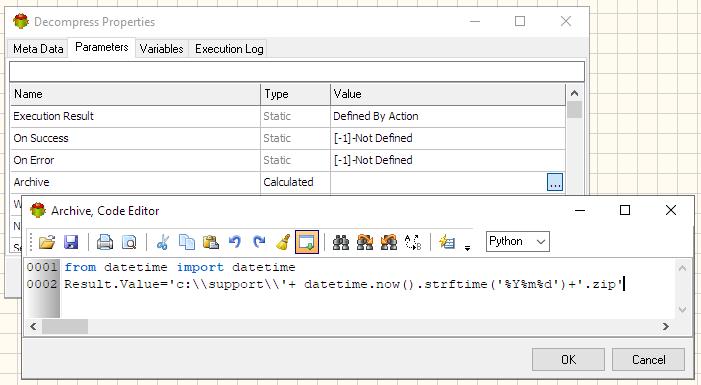The width and height of the screenshot is (701, 385).
Task: Open the Python language dropdown
Action: (517, 241)
